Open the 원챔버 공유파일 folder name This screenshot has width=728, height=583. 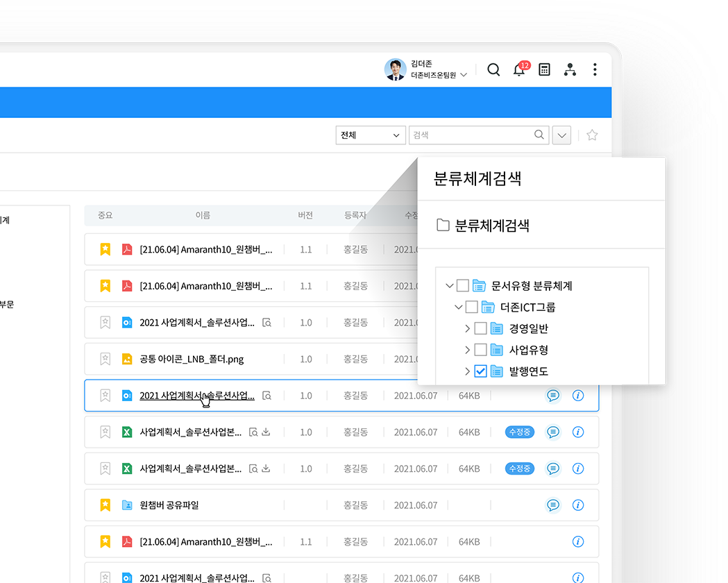tap(169, 505)
